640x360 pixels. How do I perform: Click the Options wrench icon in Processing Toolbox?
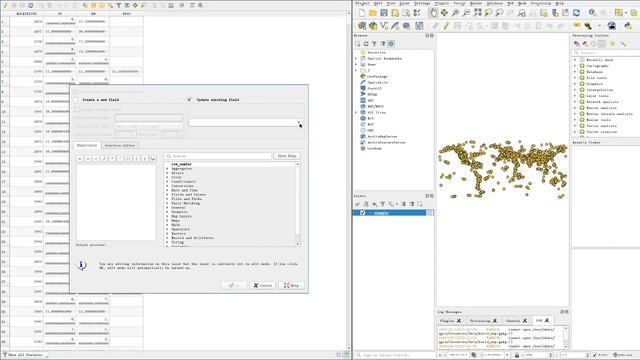pos(623,44)
